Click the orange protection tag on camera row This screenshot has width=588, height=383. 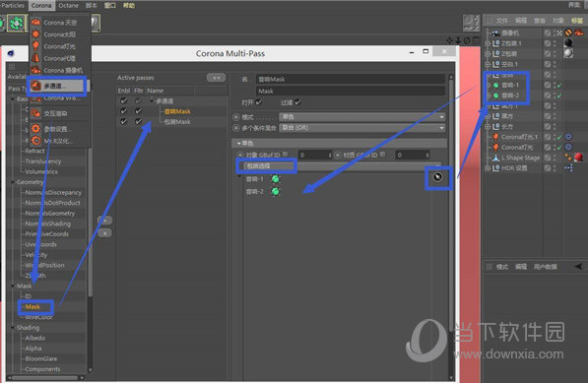click(568, 32)
